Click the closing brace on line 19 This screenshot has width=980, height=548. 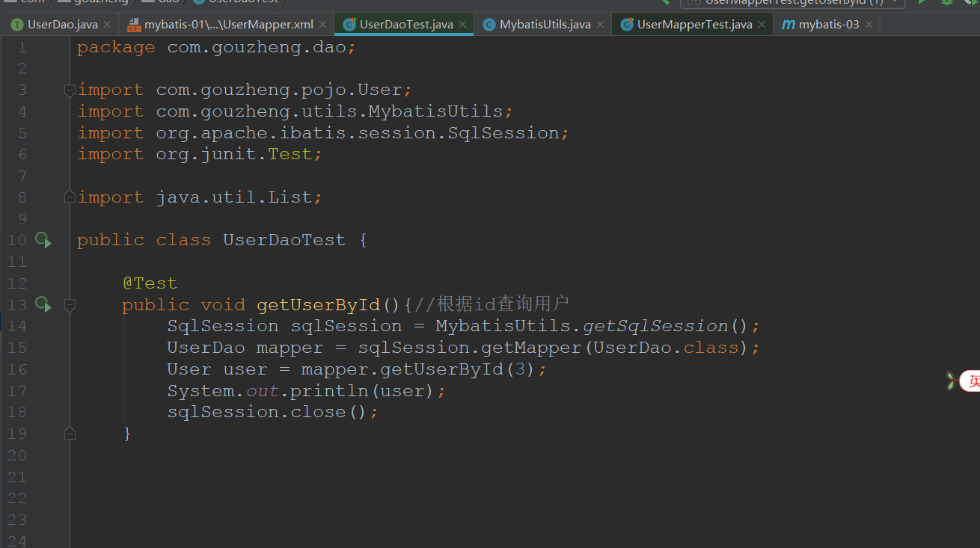pos(127,434)
